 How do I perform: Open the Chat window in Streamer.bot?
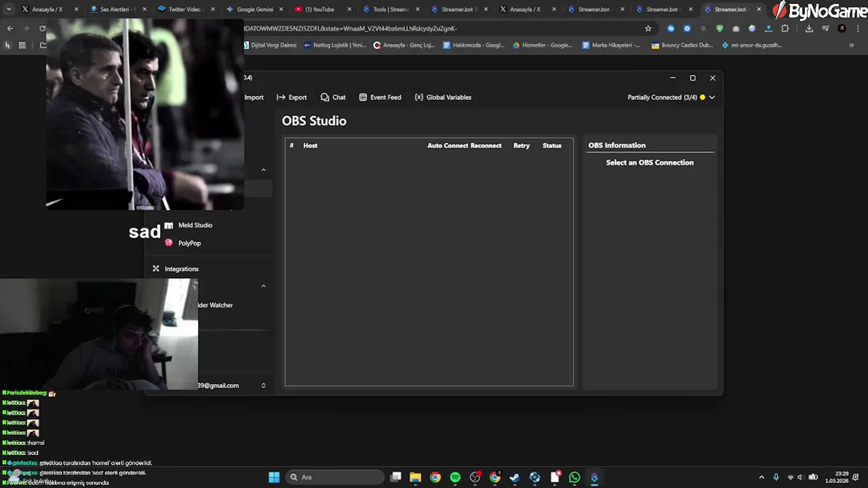(333, 97)
